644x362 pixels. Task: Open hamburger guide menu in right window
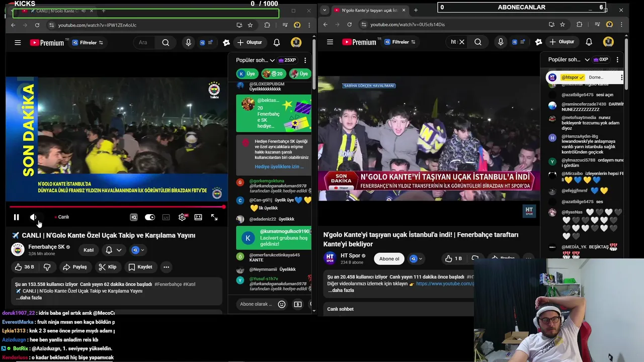tap(330, 42)
